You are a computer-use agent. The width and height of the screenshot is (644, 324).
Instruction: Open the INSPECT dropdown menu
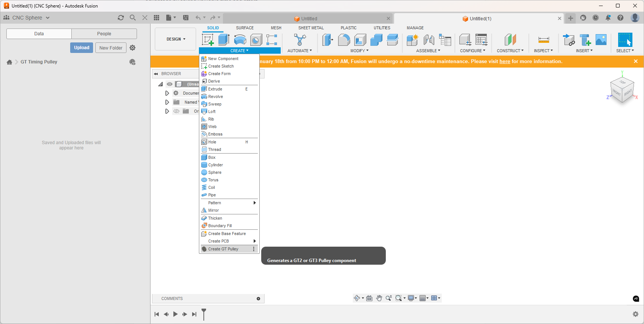(543, 51)
